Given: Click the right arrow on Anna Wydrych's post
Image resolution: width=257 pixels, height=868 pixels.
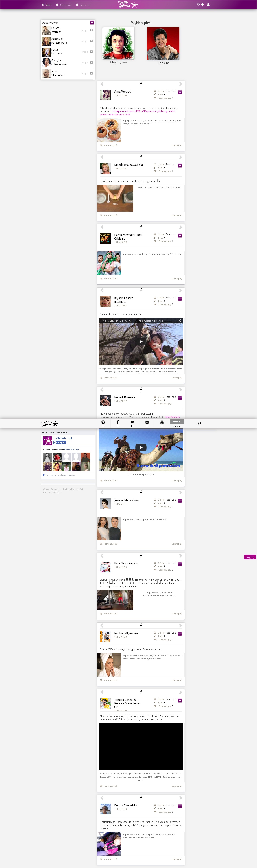Looking at the screenshot, I should pos(180,84).
